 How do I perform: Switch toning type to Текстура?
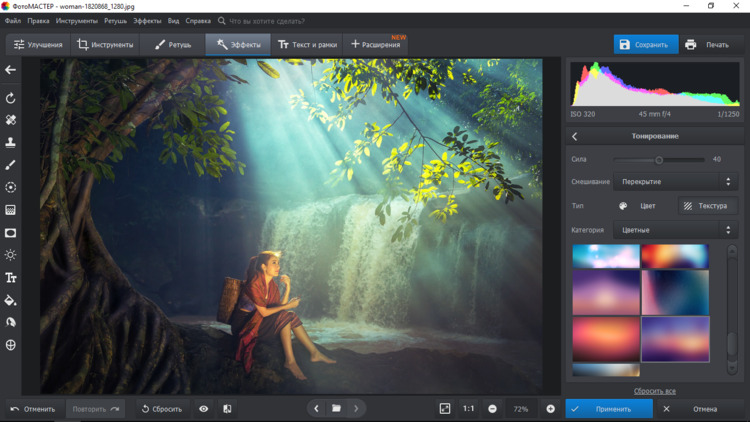tap(707, 206)
